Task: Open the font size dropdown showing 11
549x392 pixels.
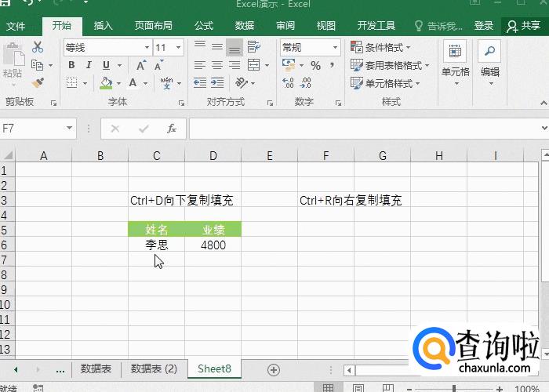Action: pos(178,47)
